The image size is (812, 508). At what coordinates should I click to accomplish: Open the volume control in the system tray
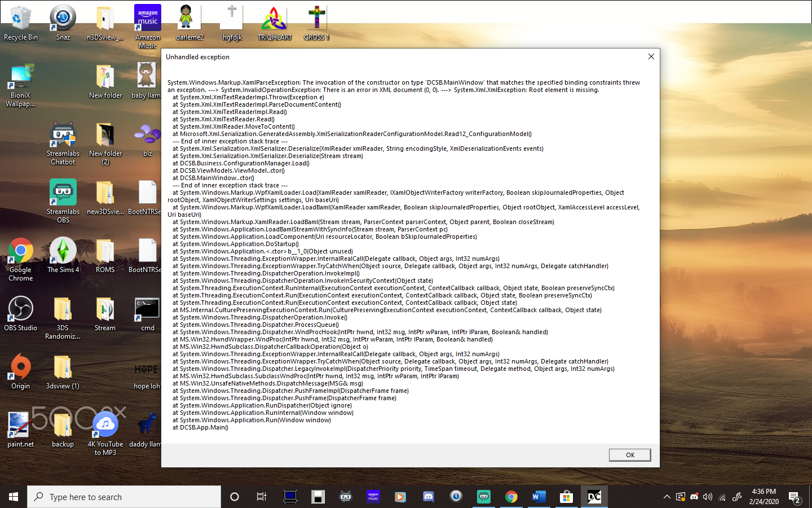coord(708,497)
